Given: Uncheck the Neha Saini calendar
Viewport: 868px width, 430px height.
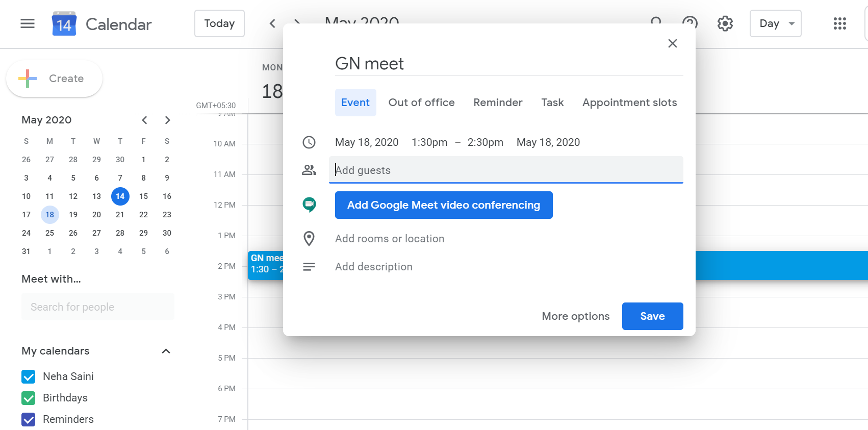Looking at the screenshot, I should (x=29, y=376).
